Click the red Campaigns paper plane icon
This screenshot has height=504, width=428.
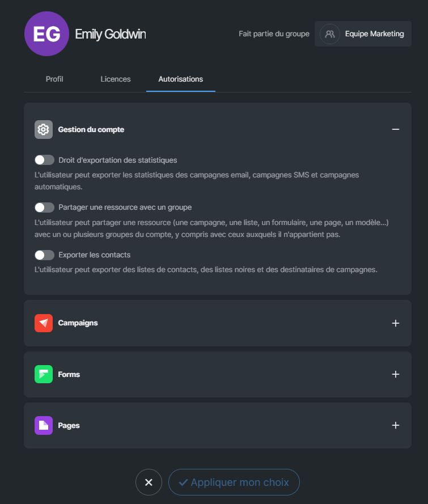pyautogui.click(x=44, y=323)
